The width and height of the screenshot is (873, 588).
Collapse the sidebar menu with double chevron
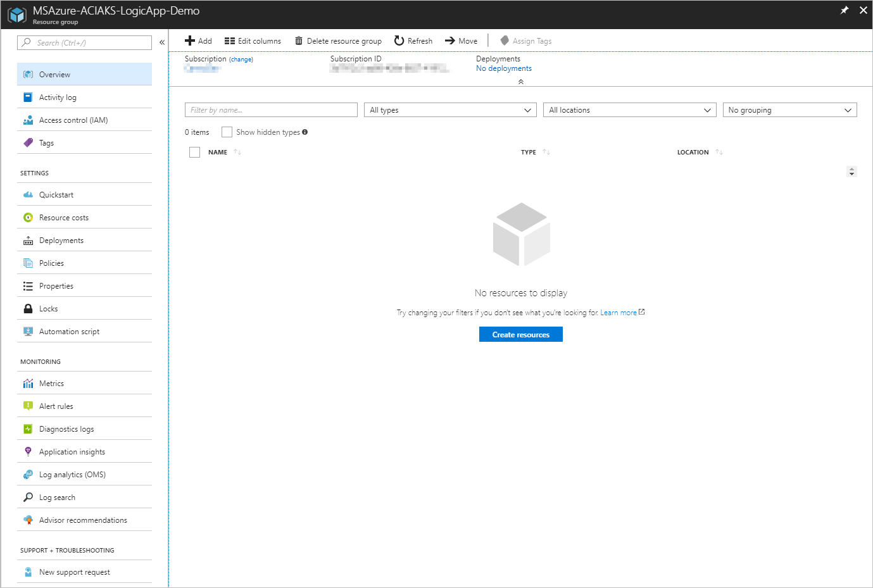(162, 42)
